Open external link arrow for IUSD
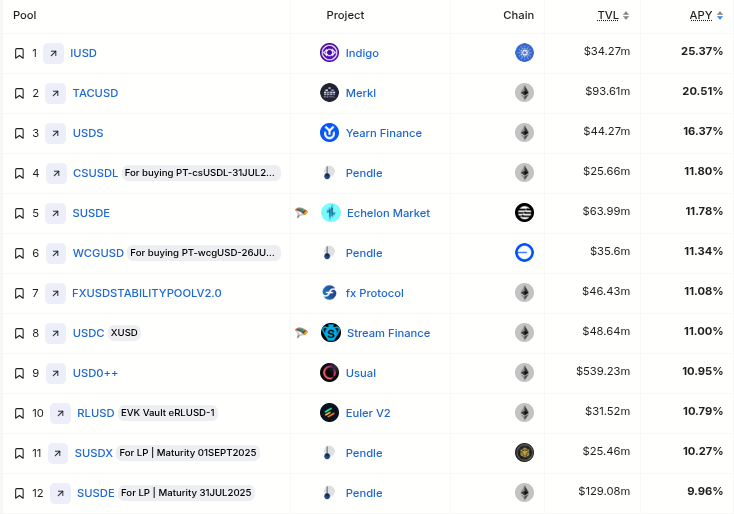The width and height of the screenshot is (734, 514). coord(53,53)
